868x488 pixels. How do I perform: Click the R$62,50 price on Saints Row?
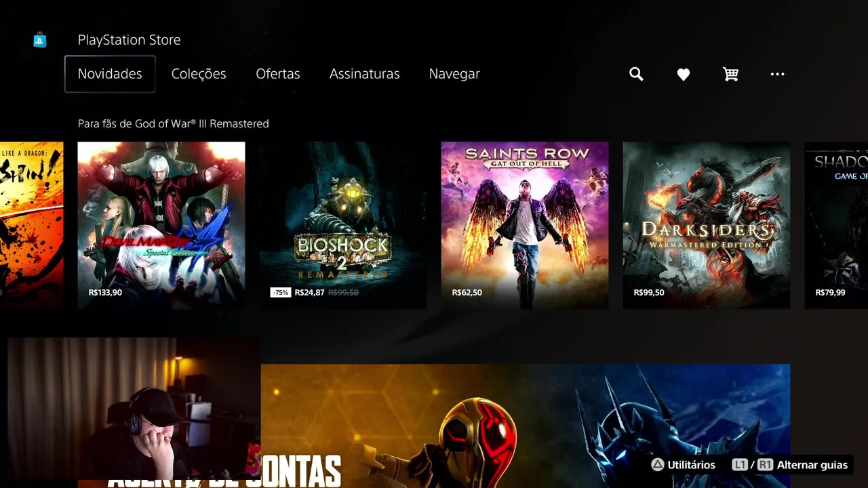pos(467,293)
